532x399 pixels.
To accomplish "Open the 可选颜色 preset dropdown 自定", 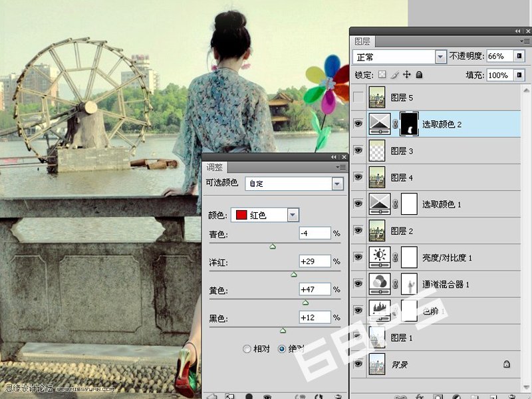I will pyautogui.click(x=294, y=184).
